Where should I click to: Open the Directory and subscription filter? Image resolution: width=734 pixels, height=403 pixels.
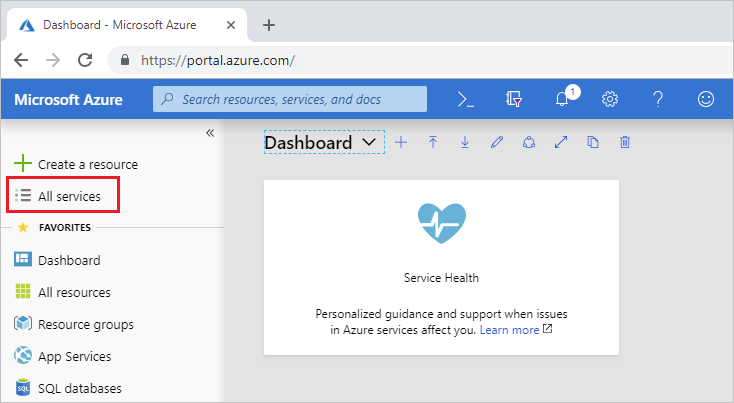(514, 99)
